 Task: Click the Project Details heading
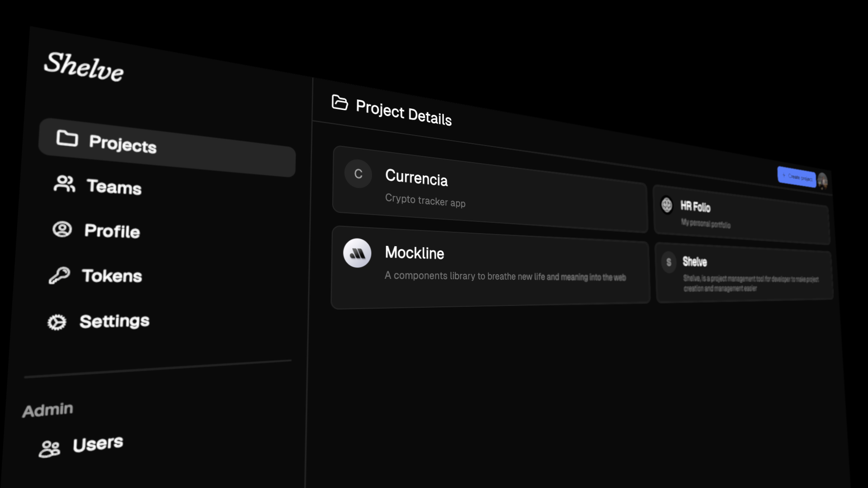click(x=404, y=113)
